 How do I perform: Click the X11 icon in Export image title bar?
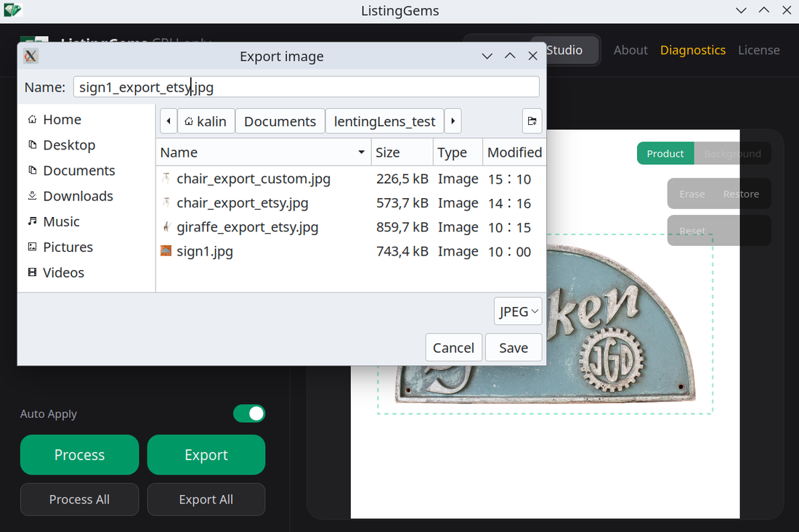pos(31,56)
